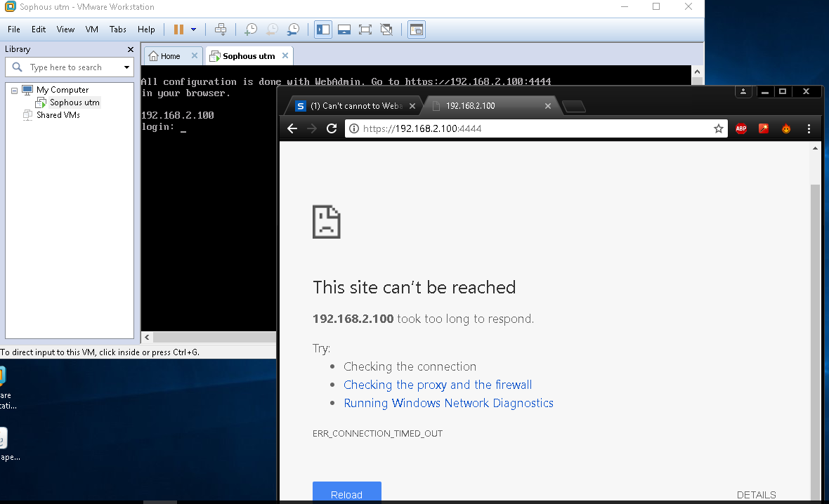Toggle console view icon in VMware toolbar

click(x=417, y=29)
